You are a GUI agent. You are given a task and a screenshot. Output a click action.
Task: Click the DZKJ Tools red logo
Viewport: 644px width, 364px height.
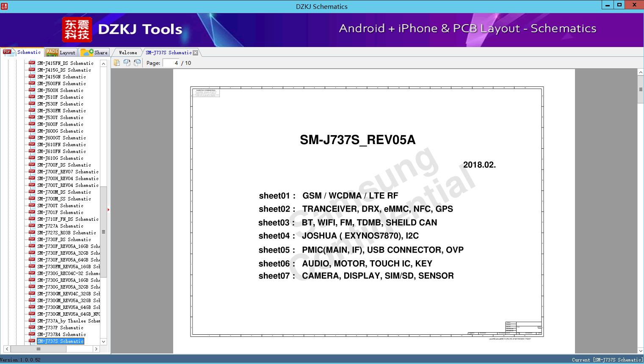[x=77, y=30]
